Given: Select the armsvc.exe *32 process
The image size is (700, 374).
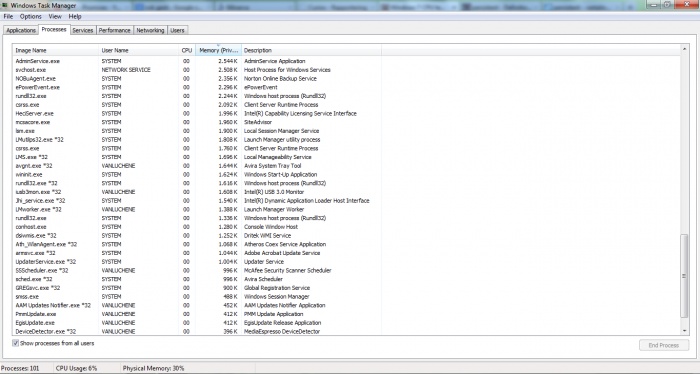Looking at the screenshot, I should (346, 253).
